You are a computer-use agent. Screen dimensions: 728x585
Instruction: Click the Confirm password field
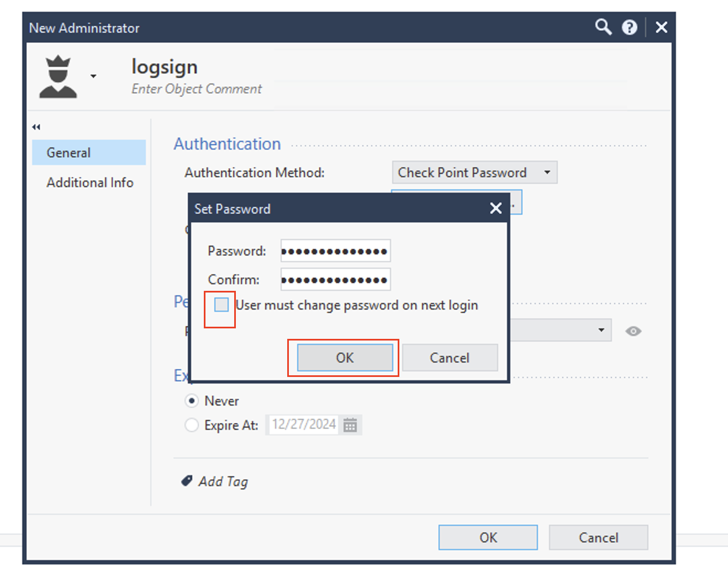tap(335, 279)
